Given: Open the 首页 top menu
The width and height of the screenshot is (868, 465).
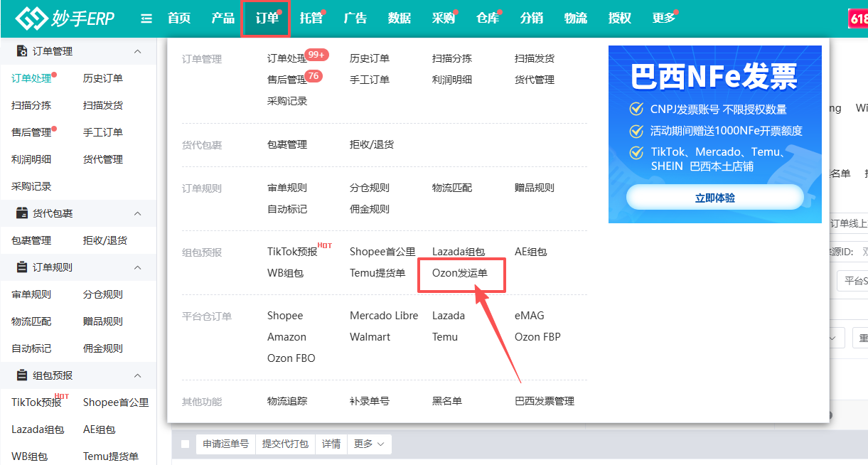Looking at the screenshot, I should tap(179, 18).
